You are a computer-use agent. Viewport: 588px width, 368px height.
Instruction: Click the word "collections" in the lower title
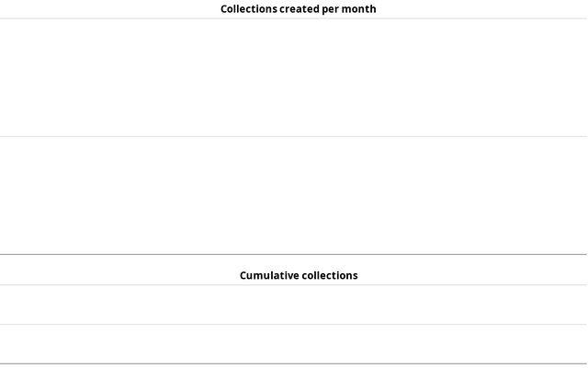(329, 275)
